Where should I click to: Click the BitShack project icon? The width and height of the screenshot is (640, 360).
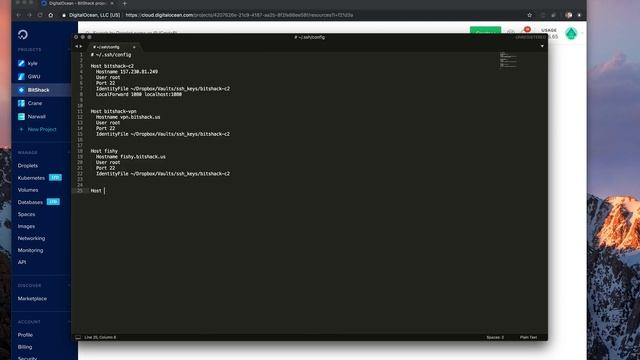point(21,90)
